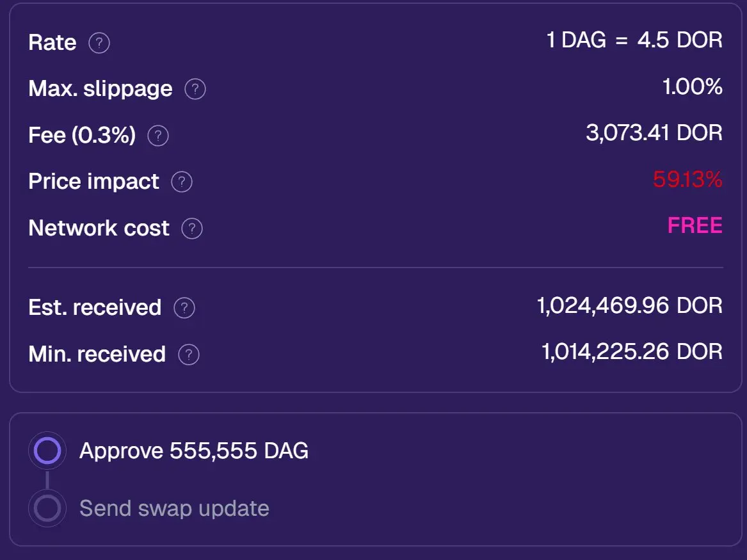
Task: Select the Send swap update step circle
Action: pyautogui.click(x=47, y=508)
